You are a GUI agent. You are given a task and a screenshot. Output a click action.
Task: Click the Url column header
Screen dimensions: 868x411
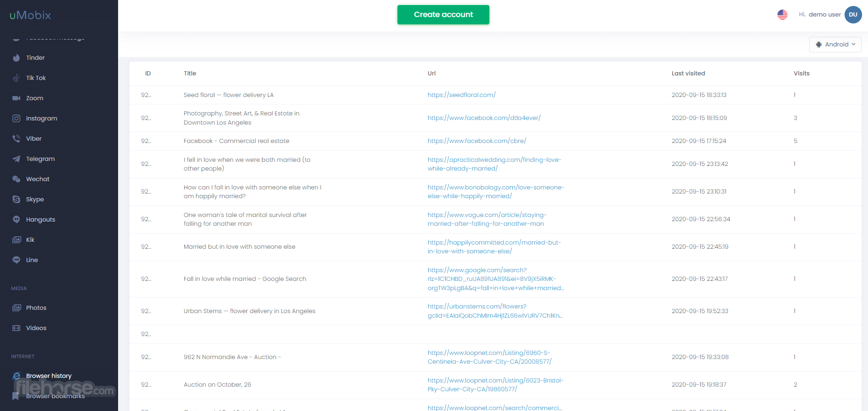431,74
